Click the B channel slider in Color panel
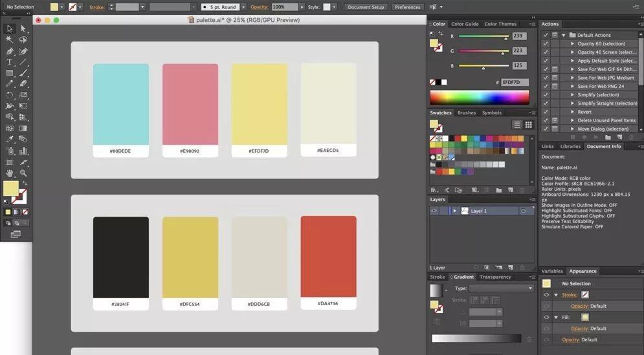Image resolution: width=644 pixels, height=355 pixels. 483,66
